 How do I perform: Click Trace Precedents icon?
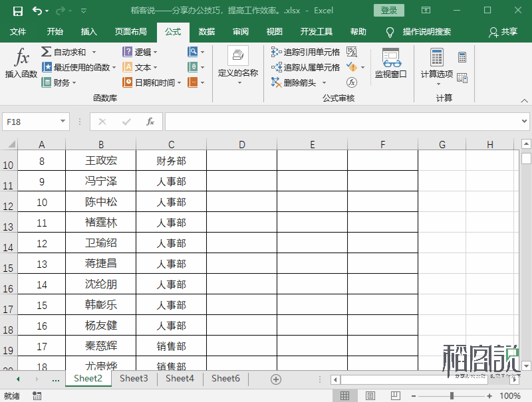click(x=276, y=52)
